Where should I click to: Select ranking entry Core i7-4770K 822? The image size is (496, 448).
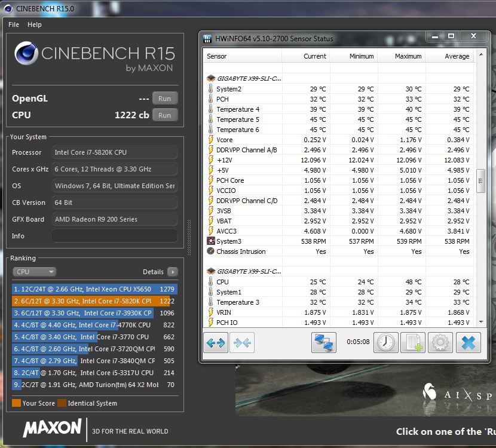[94, 325]
